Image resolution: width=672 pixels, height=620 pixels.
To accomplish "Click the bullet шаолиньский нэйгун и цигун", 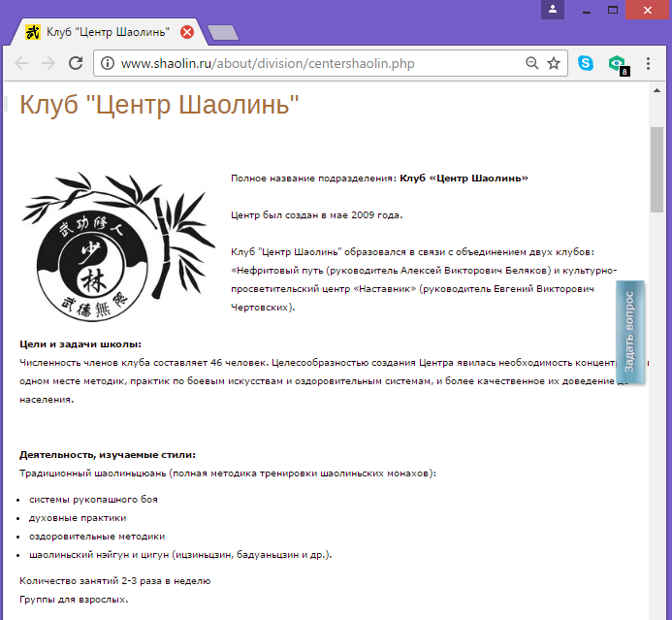I will coord(180,555).
